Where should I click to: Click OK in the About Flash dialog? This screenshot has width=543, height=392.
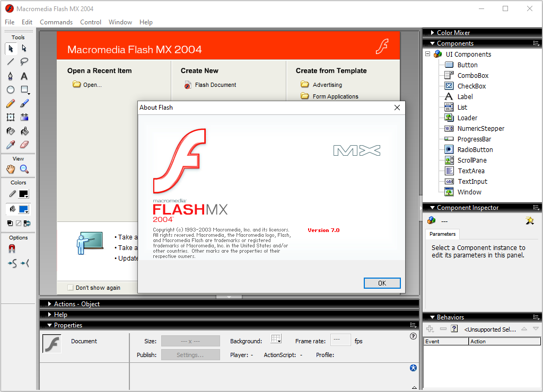click(x=382, y=283)
